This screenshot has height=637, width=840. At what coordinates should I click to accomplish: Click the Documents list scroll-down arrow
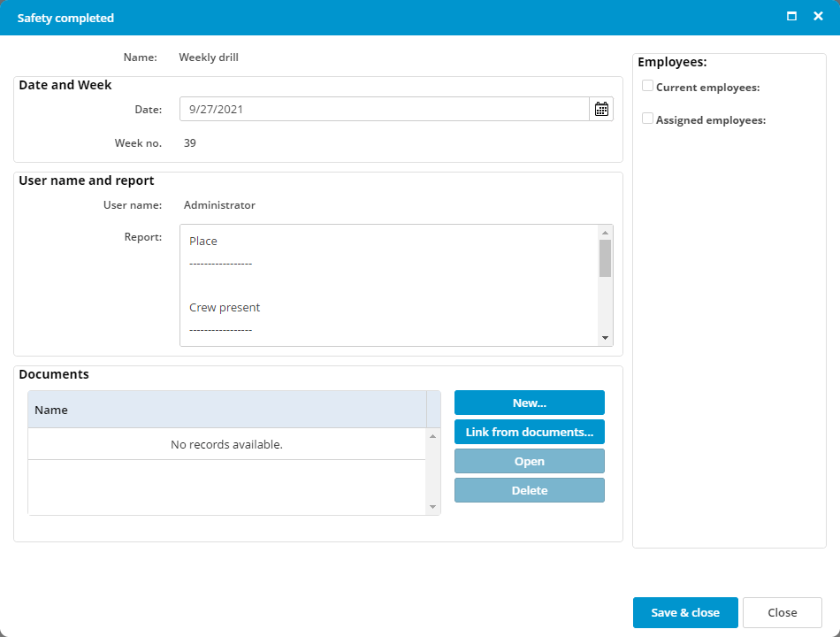pos(432,507)
